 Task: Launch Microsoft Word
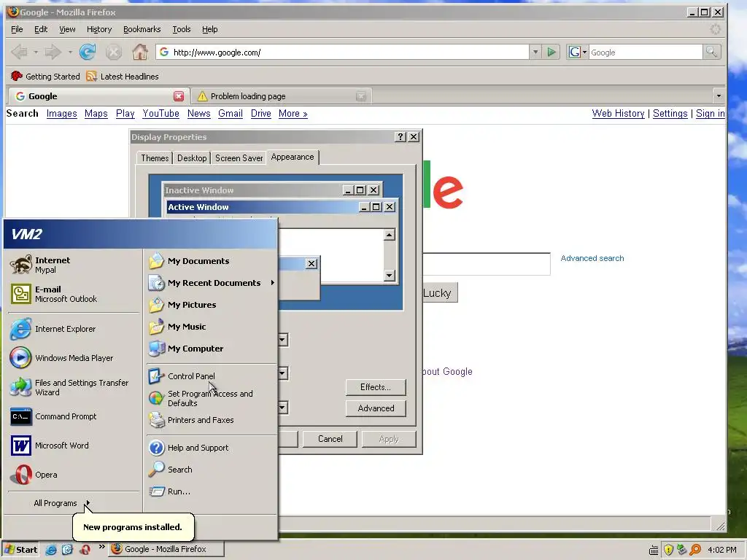tap(74, 446)
